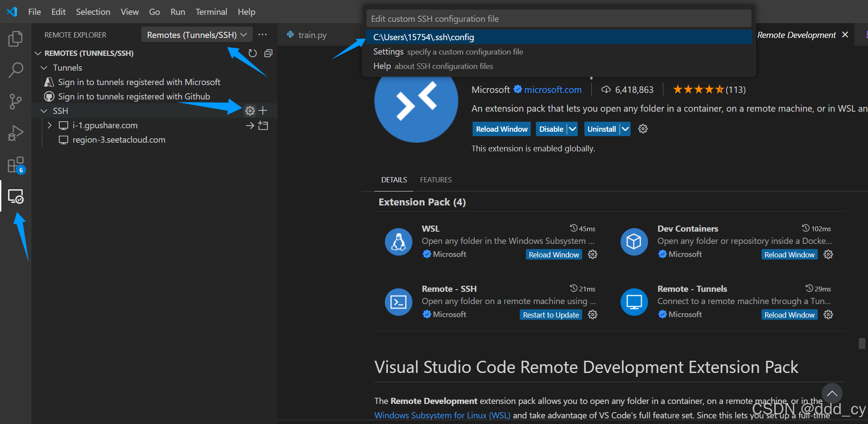Select C:\Users\15754\.ssh\config option
The height and width of the screenshot is (424, 868).
(x=559, y=37)
